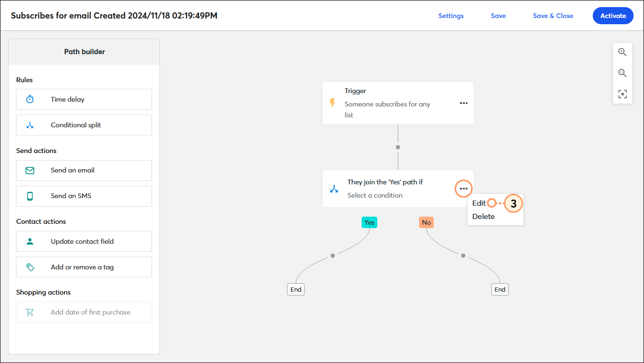Click the Yes branch label

pos(369,222)
